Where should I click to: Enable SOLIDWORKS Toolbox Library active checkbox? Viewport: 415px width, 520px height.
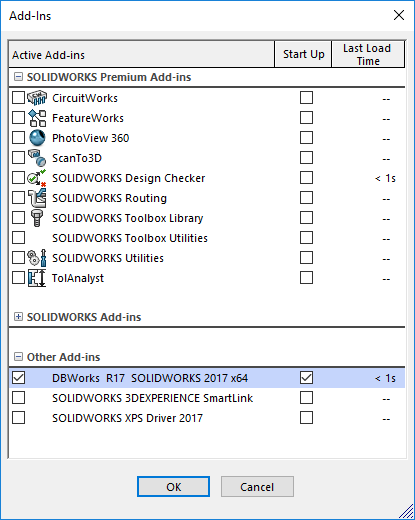pos(18,218)
